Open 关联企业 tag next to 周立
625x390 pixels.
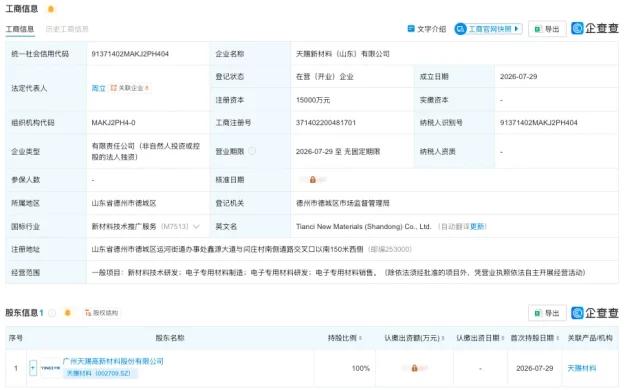pos(130,88)
